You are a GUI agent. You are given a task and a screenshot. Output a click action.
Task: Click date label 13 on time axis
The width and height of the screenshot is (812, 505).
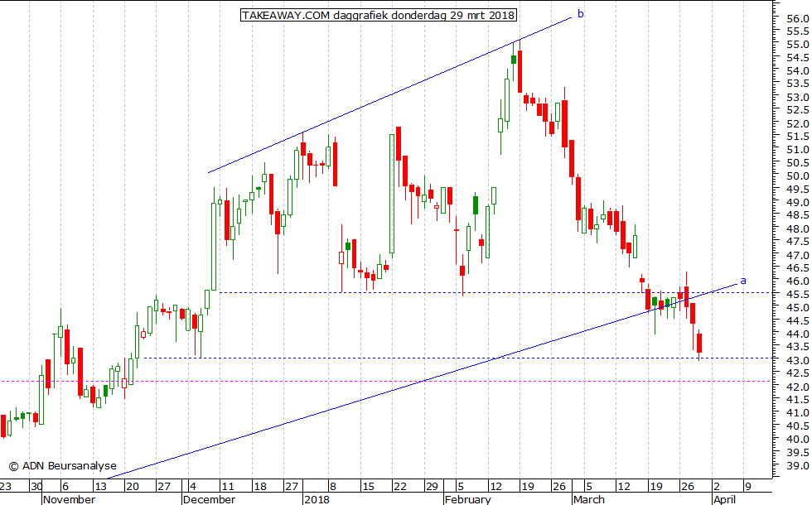100,487
